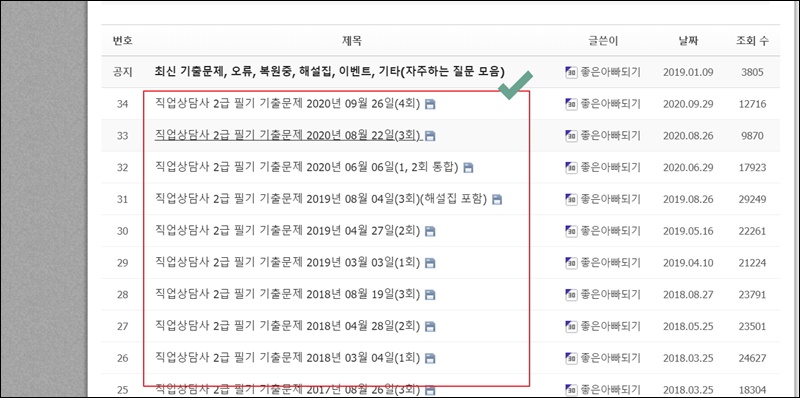Viewport: 800px width, 398px height.
Task: Click the attachment disk icon on row 33
Action: click(x=430, y=136)
